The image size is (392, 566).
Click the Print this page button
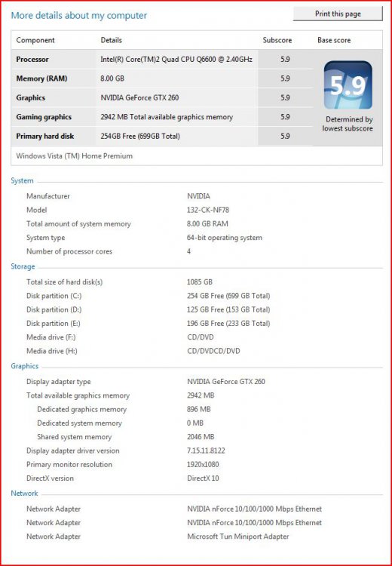pyautogui.click(x=338, y=14)
